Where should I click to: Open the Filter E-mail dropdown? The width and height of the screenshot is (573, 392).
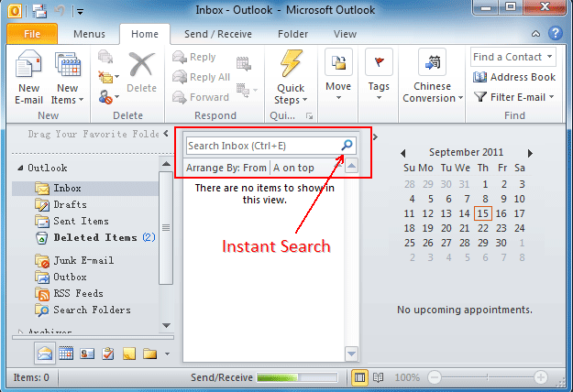514,97
